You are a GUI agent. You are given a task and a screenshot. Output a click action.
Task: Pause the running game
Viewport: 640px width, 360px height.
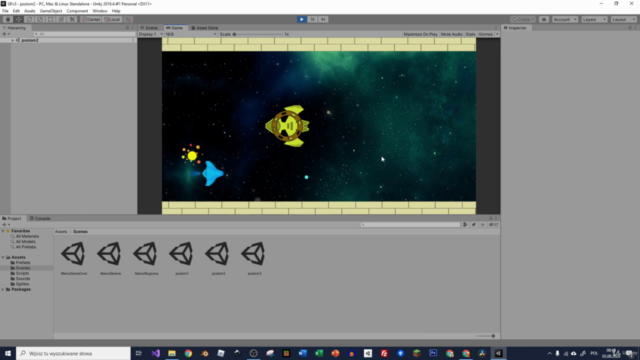coord(312,19)
